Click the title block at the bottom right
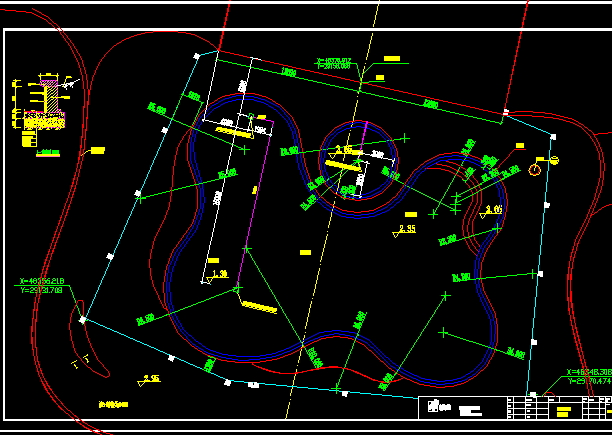The image size is (612, 435). click(514, 408)
